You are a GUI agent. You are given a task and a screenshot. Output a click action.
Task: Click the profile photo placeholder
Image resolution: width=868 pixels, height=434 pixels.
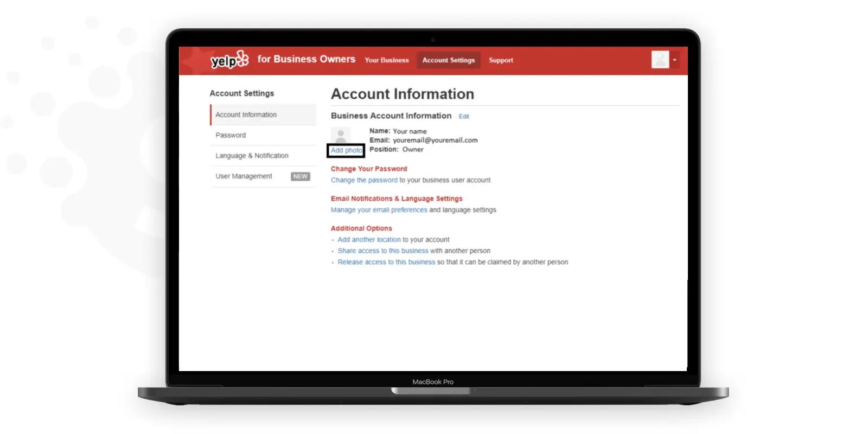point(341,135)
